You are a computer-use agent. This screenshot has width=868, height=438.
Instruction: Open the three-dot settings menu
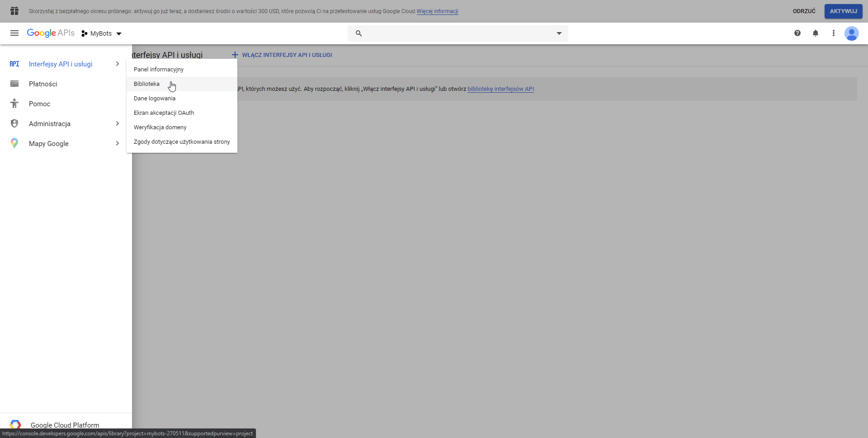tap(834, 33)
